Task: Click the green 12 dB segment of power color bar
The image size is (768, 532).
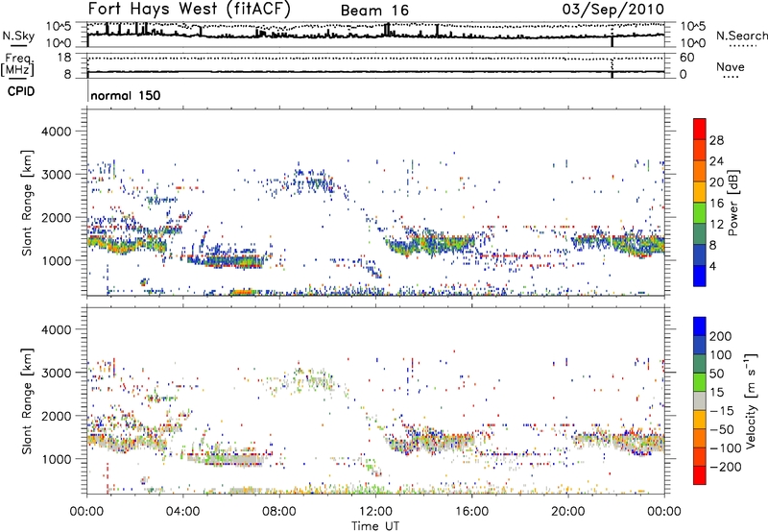Action: [x=700, y=212]
